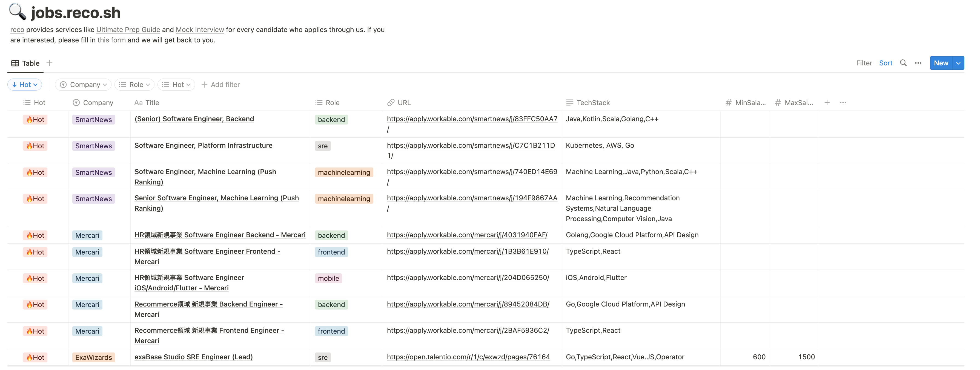
Task: Add a new view with plus icon
Action: [50, 63]
